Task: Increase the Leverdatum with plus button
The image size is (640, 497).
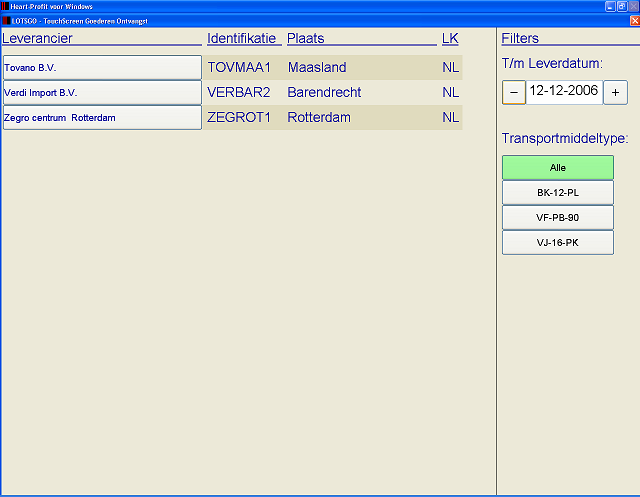Action: (616, 93)
